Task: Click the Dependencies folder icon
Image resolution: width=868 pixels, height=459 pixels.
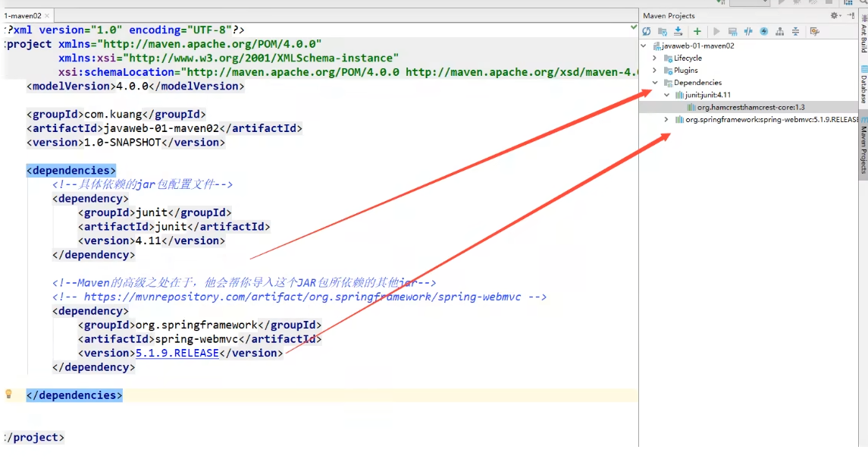Action: tap(668, 83)
